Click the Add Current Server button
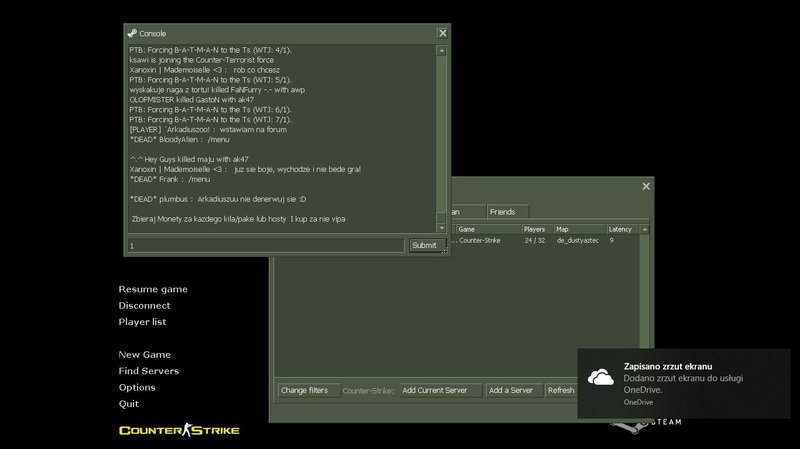The image size is (800, 449). 440,390
